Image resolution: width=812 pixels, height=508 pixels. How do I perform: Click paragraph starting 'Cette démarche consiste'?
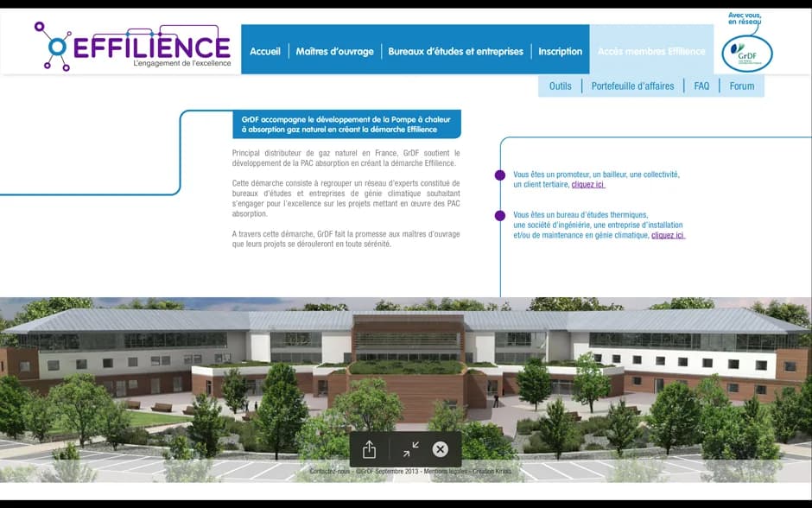[x=346, y=199]
